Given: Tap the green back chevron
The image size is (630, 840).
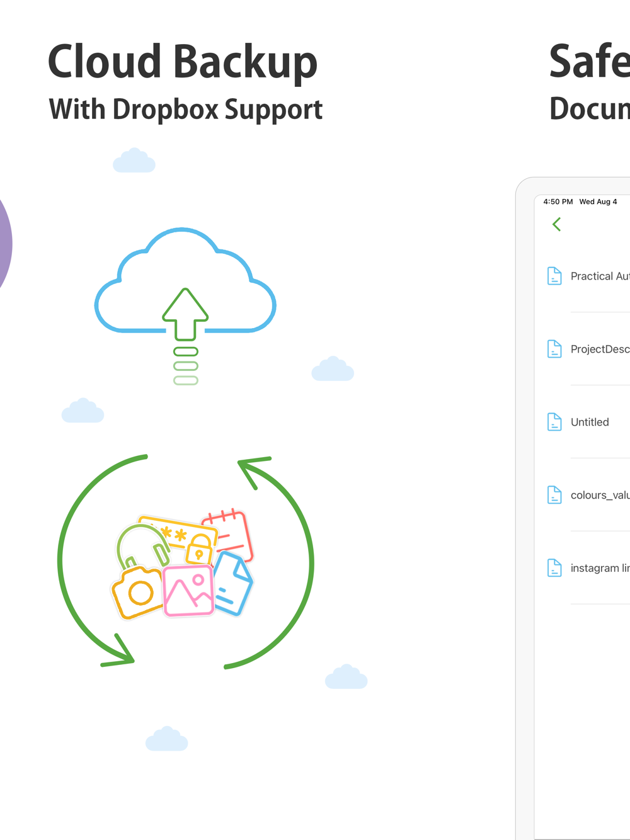Looking at the screenshot, I should pos(556,224).
